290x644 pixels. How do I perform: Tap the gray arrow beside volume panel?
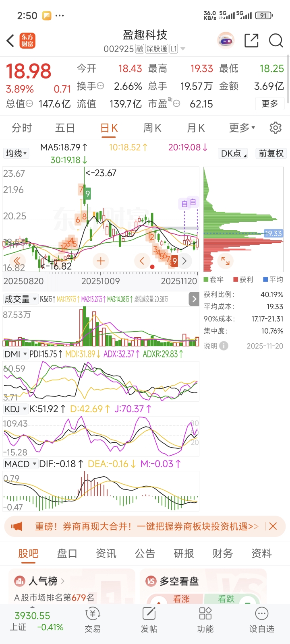click(194, 299)
